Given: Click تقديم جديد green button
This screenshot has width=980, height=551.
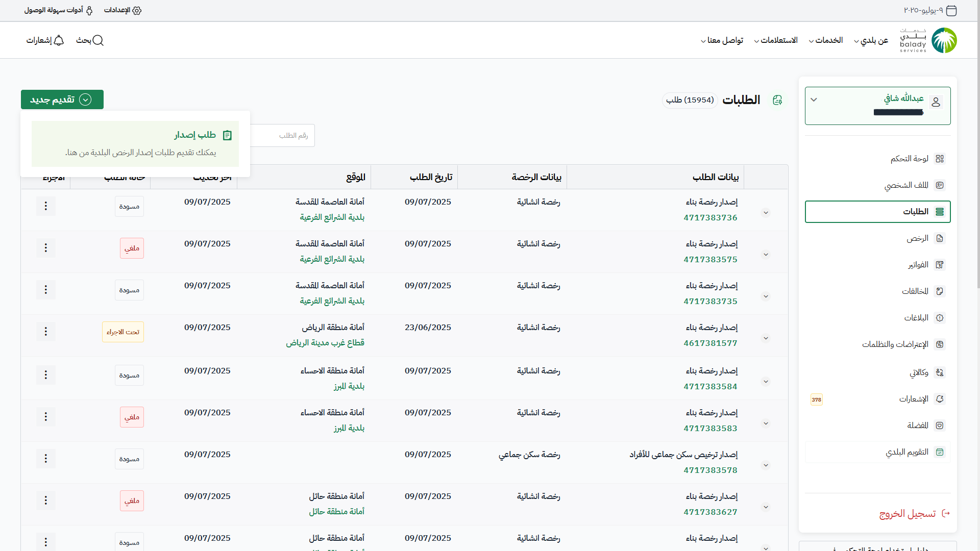Looking at the screenshot, I should coord(62,99).
